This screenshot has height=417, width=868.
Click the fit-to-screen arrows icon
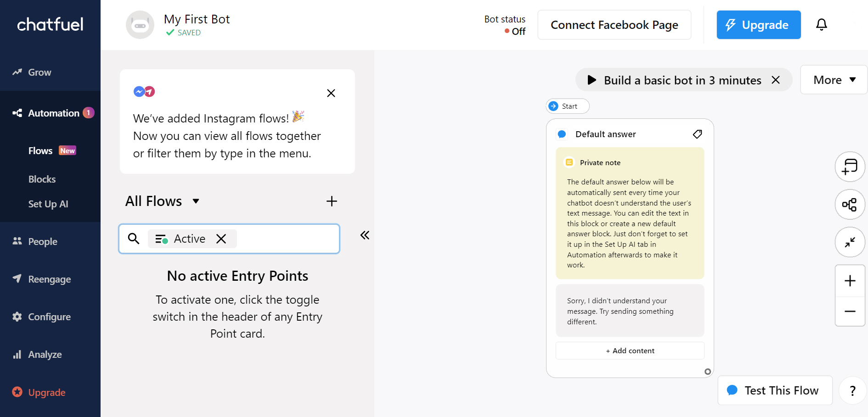[x=850, y=242]
